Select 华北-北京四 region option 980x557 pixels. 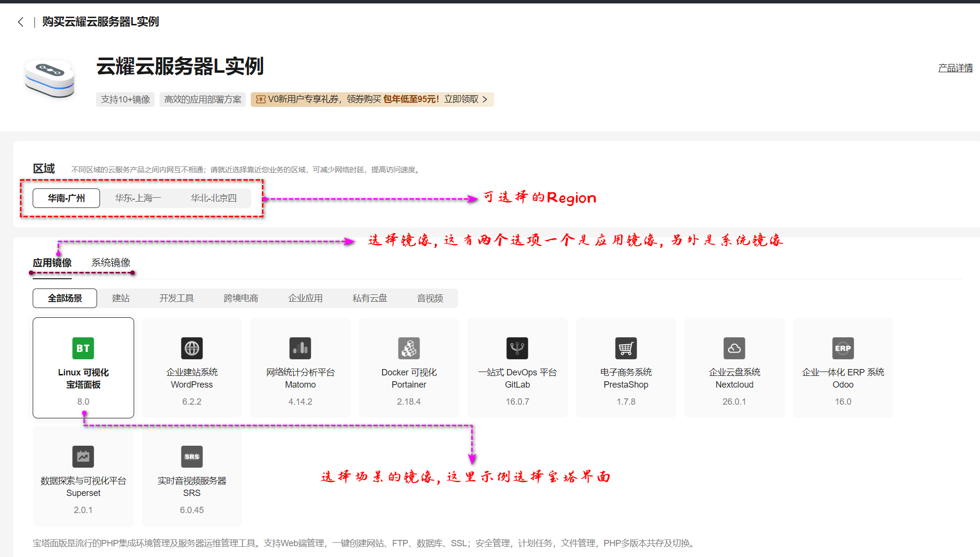tap(214, 198)
